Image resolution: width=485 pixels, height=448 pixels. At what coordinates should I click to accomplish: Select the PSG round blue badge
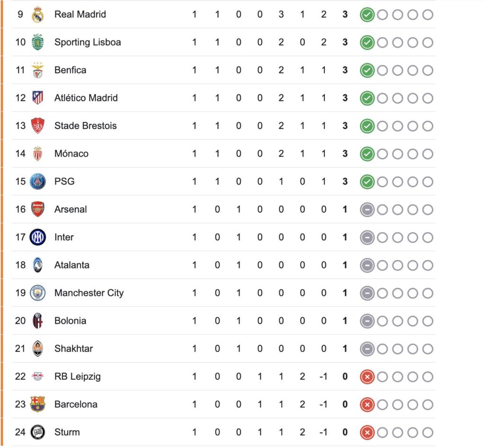point(38,182)
